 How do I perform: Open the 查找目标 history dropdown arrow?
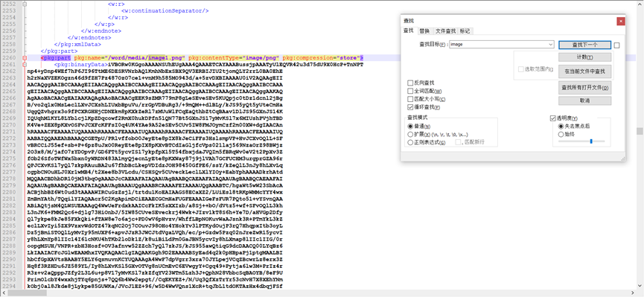550,44
